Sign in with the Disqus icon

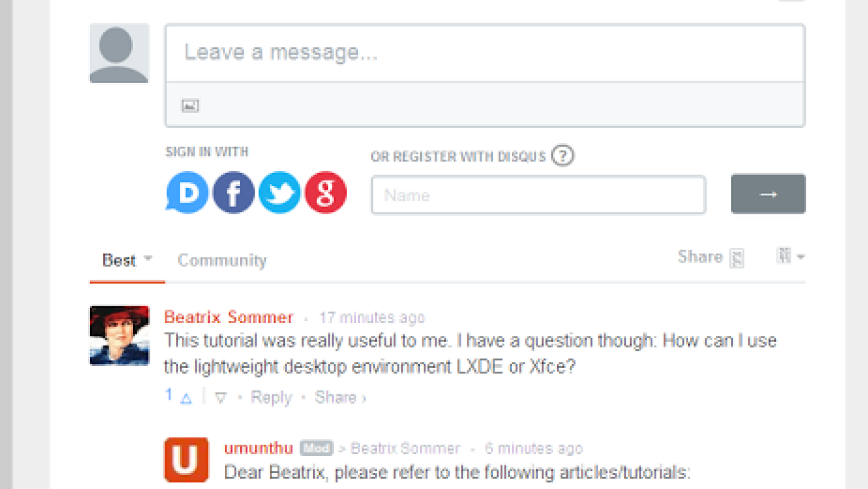(186, 192)
